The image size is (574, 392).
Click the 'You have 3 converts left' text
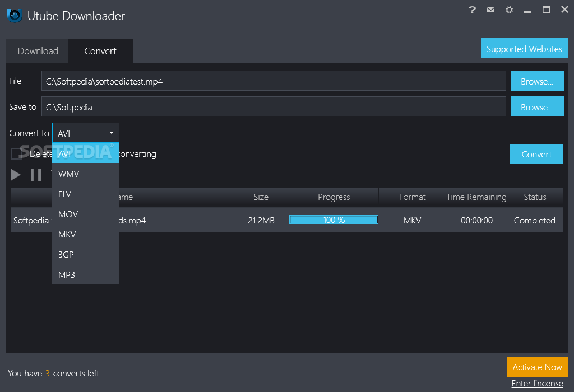click(53, 374)
